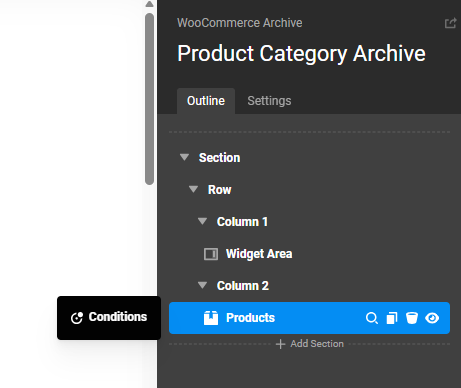The width and height of the screenshot is (461, 388).
Task: Select Column 1 in outline
Action: [242, 222]
